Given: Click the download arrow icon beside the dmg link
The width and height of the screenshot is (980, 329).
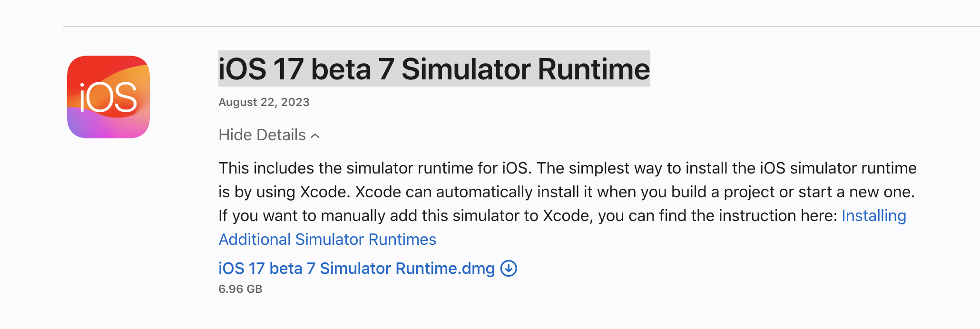Looking at the screenshot, I should click(509, 269).
